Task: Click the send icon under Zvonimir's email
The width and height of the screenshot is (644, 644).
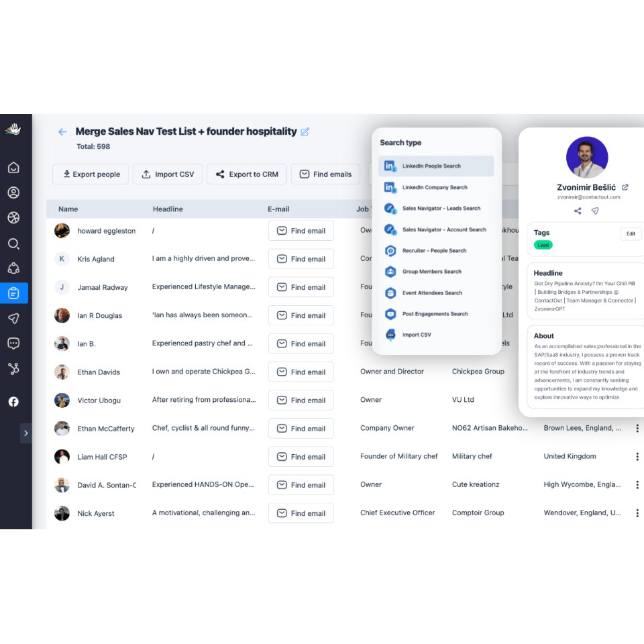Action: click(595, 211)
